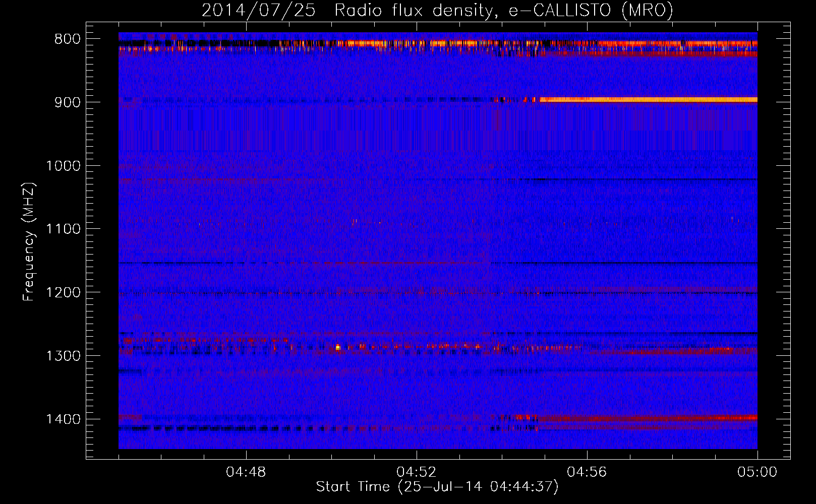Select the 1200 frequency axis label
Image resolution: width=816 pixels, height=504 pixels.
click(64, 293)
